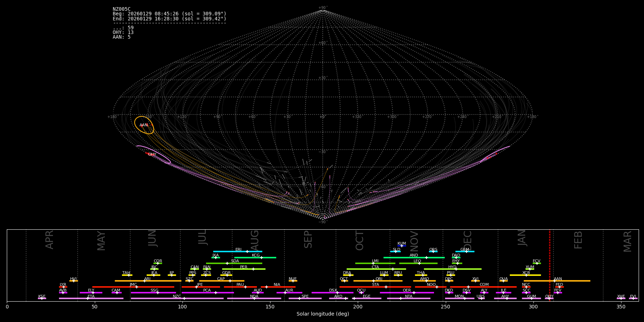
Task: Click the LMI shower label
Action: 375,261
